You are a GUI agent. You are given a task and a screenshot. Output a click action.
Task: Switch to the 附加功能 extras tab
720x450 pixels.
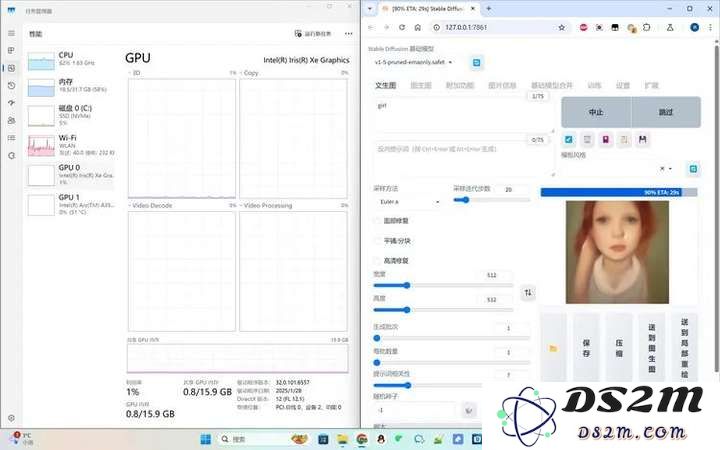coord(460,85)
